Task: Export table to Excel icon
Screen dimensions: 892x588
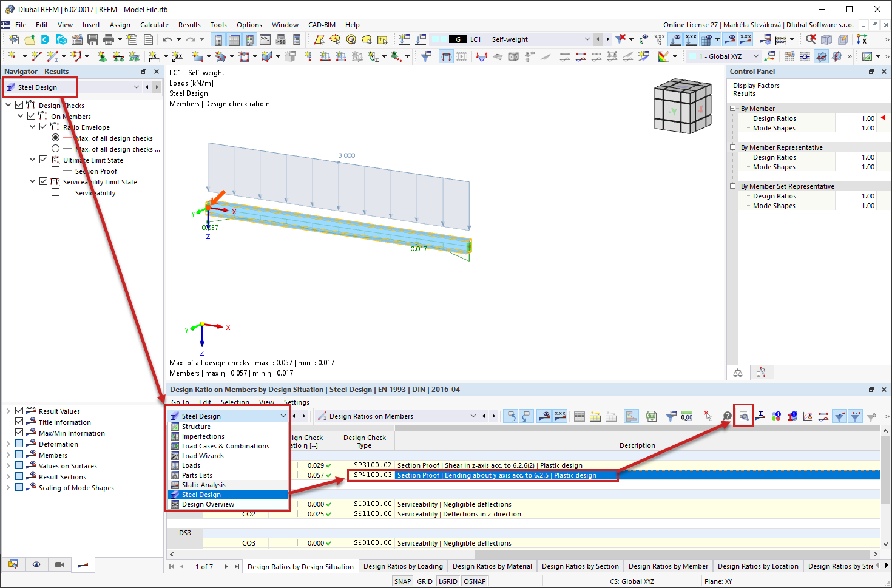Action: (651, 416)
